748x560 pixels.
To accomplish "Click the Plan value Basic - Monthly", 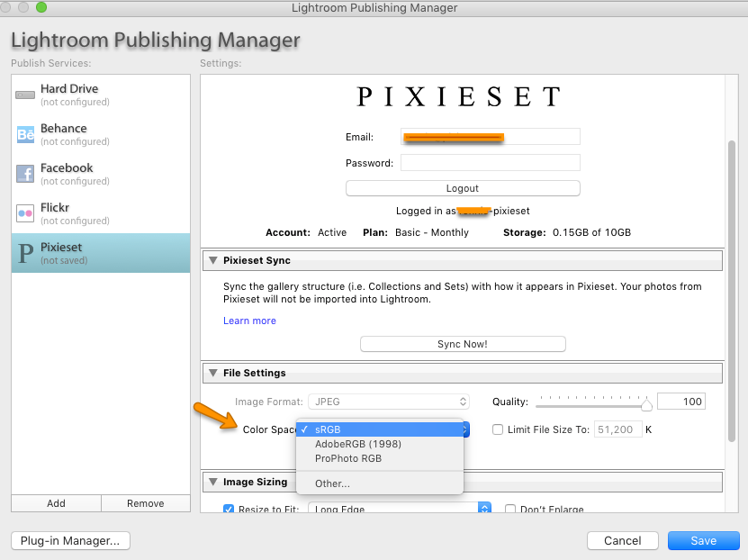I will pos(432,233).
